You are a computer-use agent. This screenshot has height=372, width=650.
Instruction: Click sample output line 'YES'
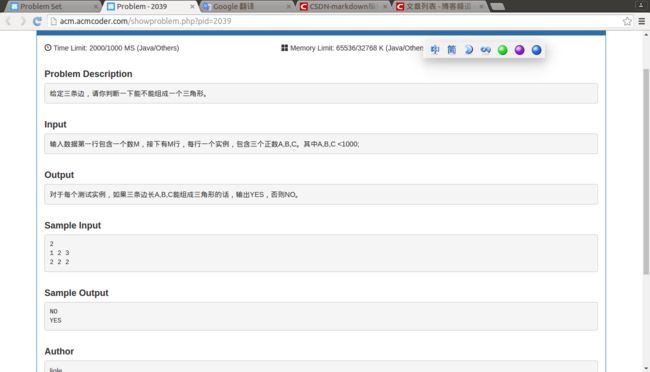55,320
